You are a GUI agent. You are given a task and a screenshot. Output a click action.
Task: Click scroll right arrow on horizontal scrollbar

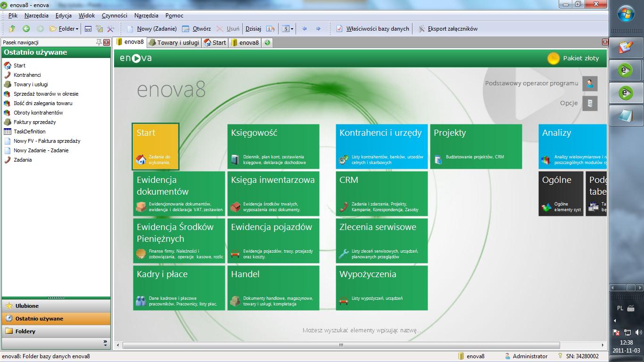603,346
